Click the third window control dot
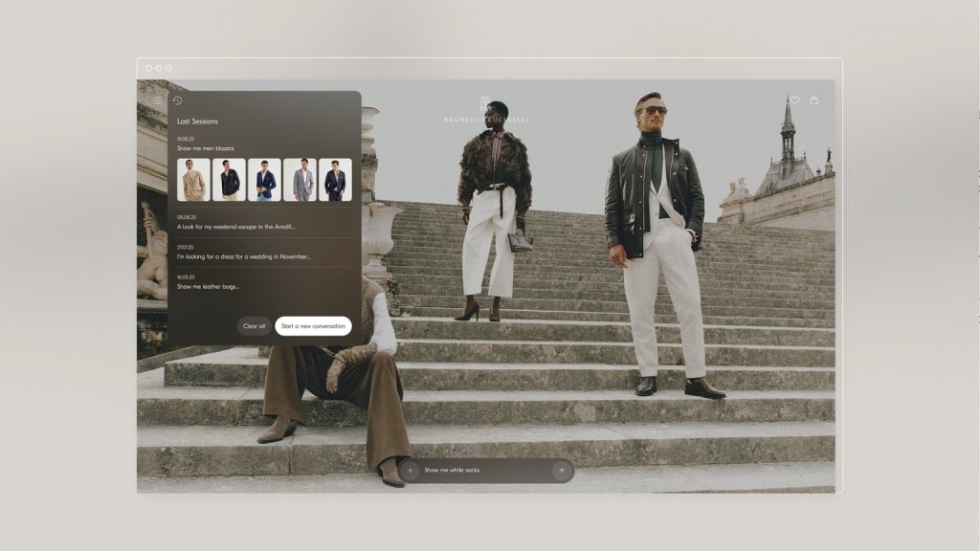Viewport: 980px width, 551px height. (x=169, y=68)
